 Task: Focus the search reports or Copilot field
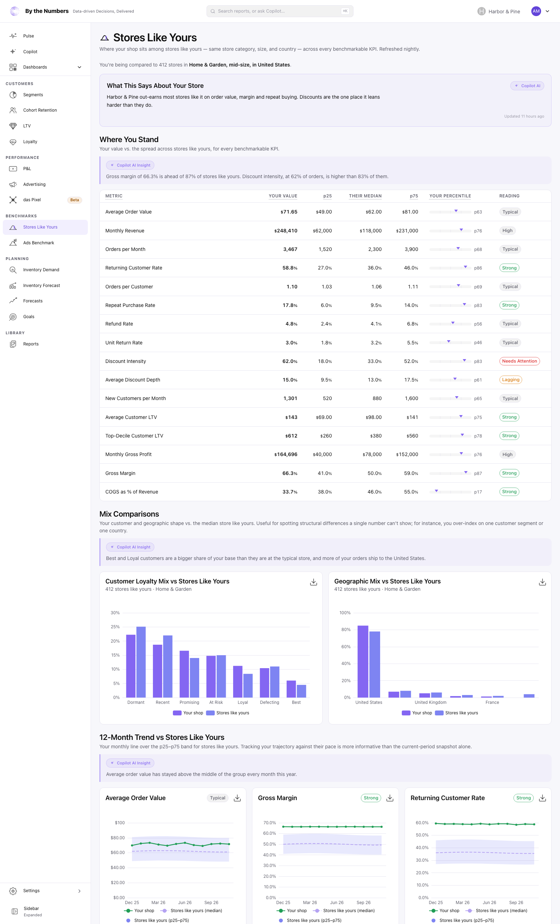click(280, 11)
